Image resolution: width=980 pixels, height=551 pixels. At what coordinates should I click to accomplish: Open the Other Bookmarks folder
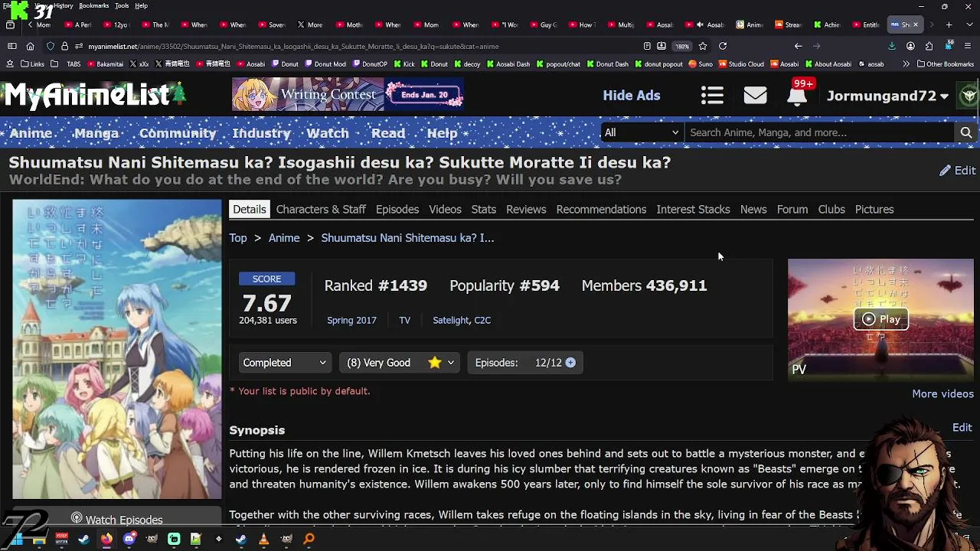(x=946, y=64)
